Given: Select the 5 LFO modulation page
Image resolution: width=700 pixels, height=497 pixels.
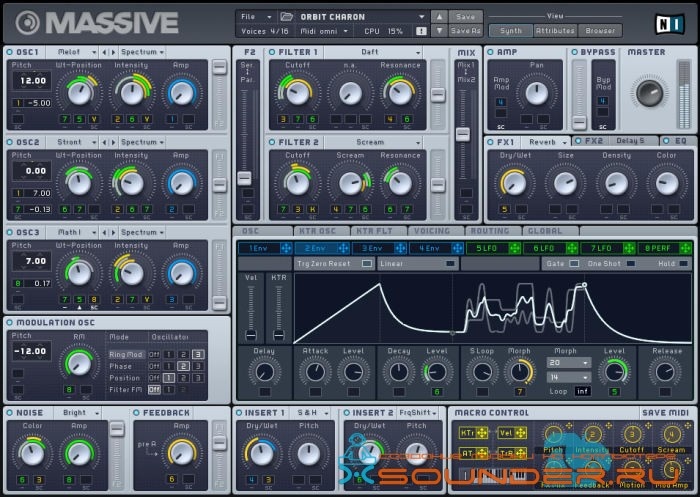Looking at the screenshot, I should (487, 248).
